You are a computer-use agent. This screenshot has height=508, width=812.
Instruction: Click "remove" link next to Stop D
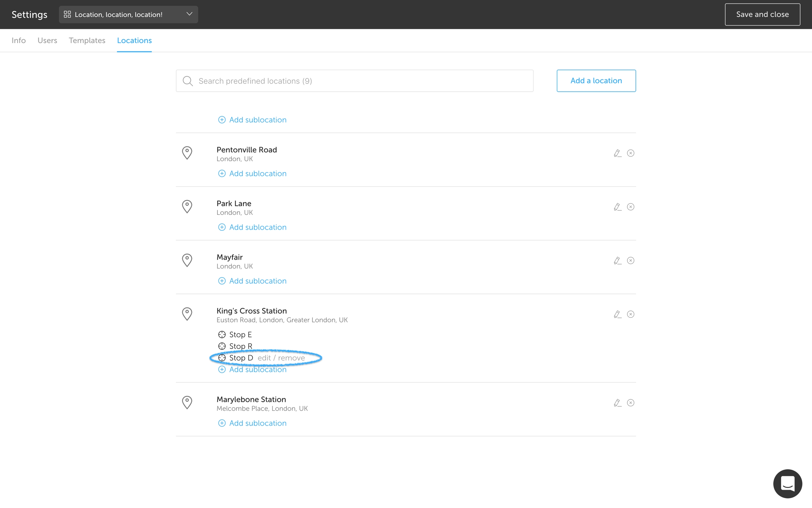(291, 358)
